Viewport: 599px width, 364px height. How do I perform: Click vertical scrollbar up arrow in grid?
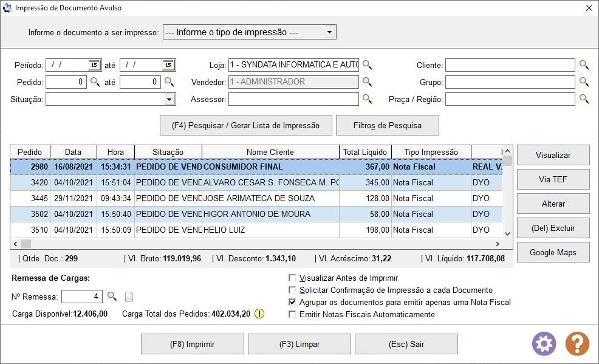coord(507,151)
